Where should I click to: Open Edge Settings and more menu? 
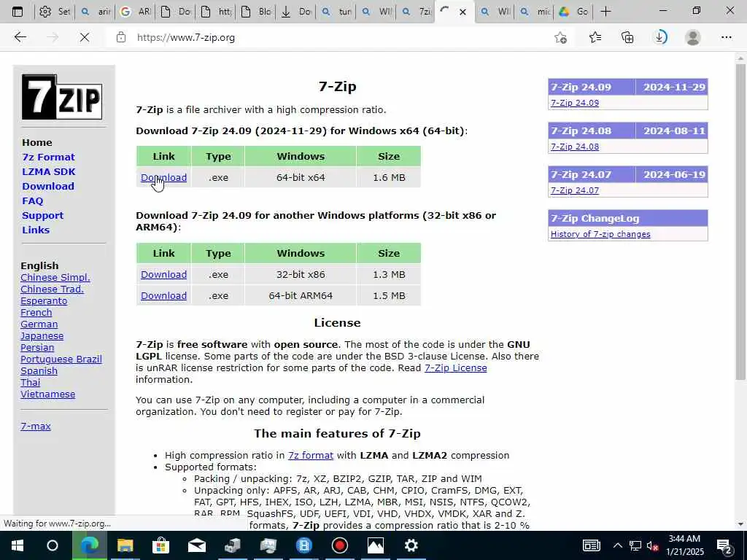pos(726,37)
